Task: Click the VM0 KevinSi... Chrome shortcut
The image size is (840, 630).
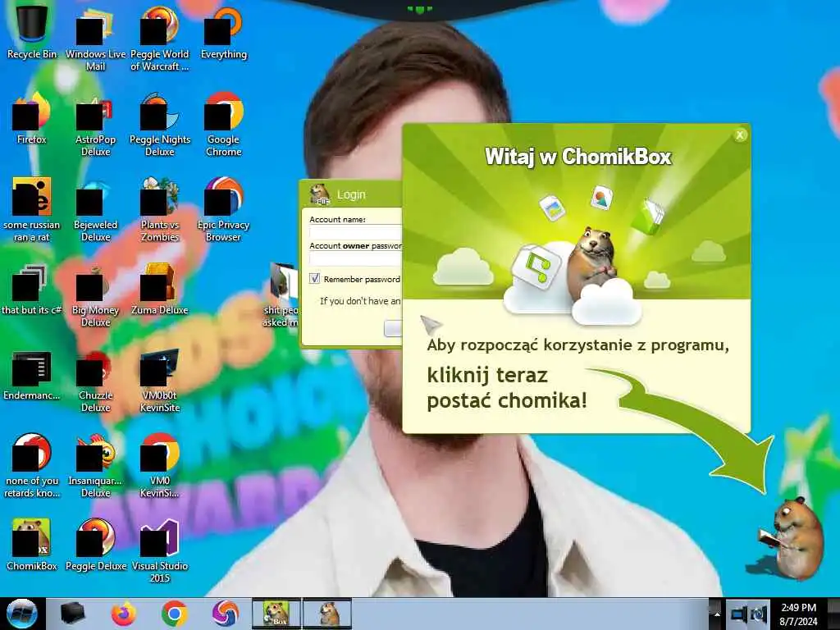Action: tap(160, 465)
